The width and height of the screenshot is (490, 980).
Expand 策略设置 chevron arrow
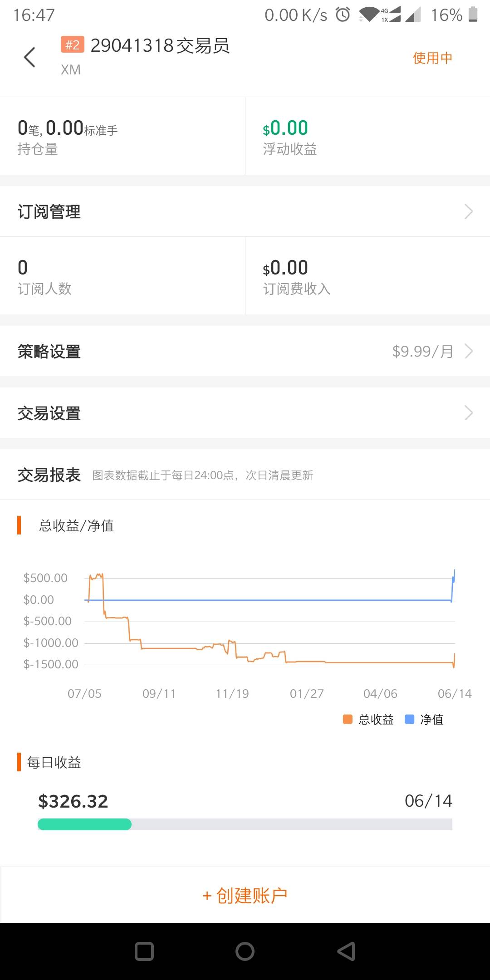click(x=469, y=351)
